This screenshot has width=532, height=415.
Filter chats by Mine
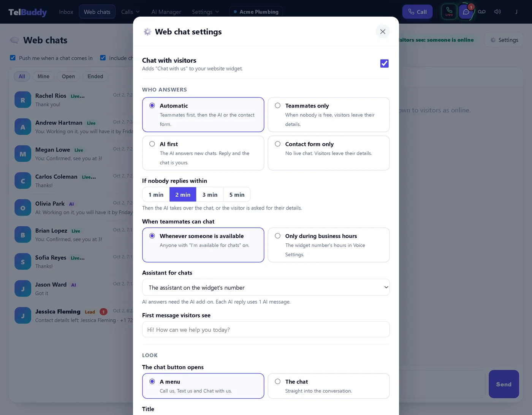pos(44,76)
